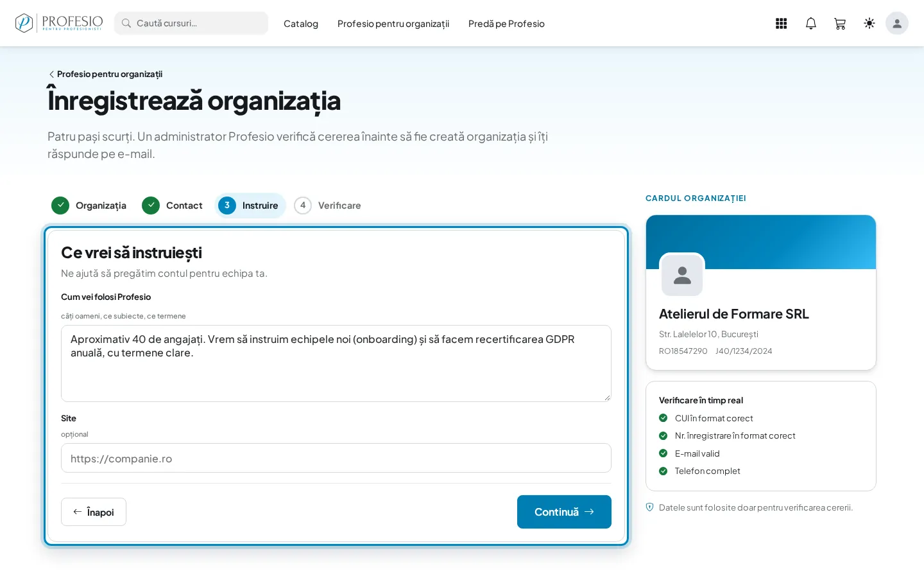Click into Cum vei folosi Profesio textarea
This screenshot has width=924, height=578.
[336, 363]
